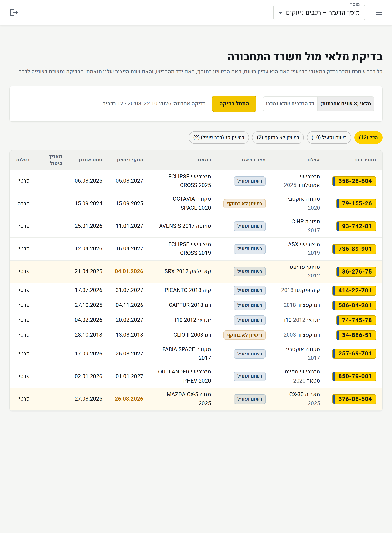Click the חברה ownership cell
392x533 pixels.
click(24, 204)
